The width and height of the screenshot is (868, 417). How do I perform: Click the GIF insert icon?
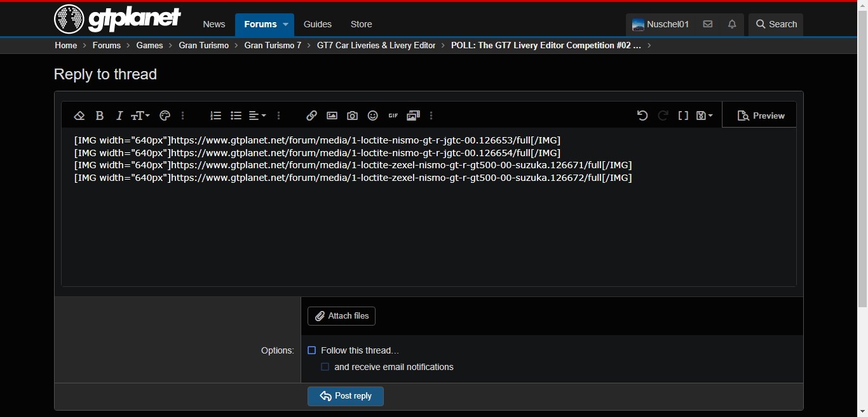393,116
